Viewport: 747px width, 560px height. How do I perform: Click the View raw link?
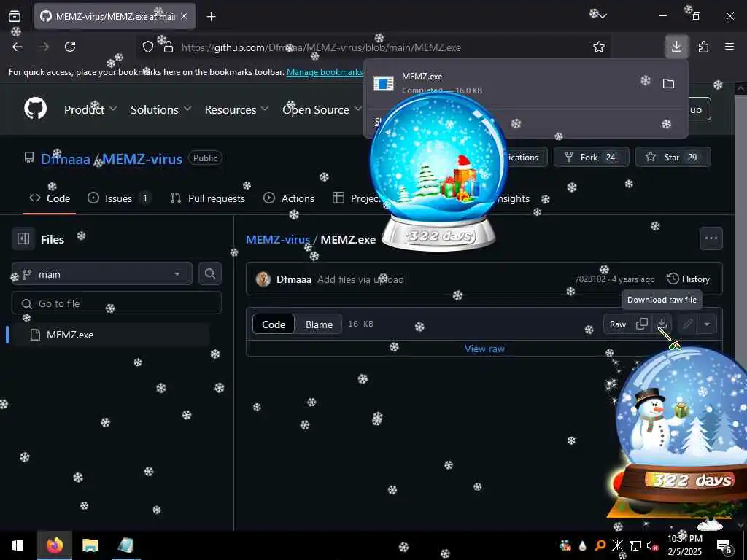[x=484, y=349]
